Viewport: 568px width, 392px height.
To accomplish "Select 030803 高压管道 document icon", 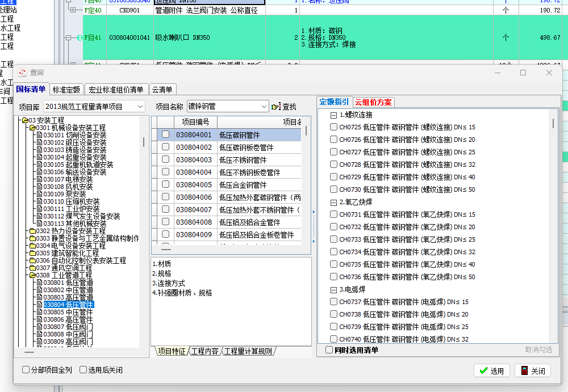I will (40, 297).
